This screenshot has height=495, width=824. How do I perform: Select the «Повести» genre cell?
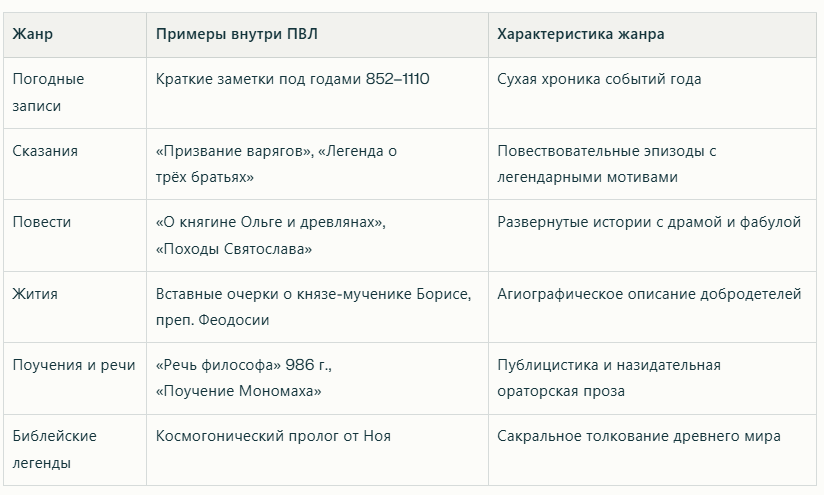click(42, 222)
